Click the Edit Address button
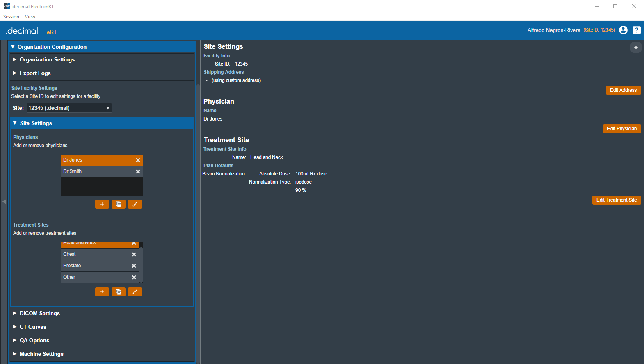 coord(623,90)
